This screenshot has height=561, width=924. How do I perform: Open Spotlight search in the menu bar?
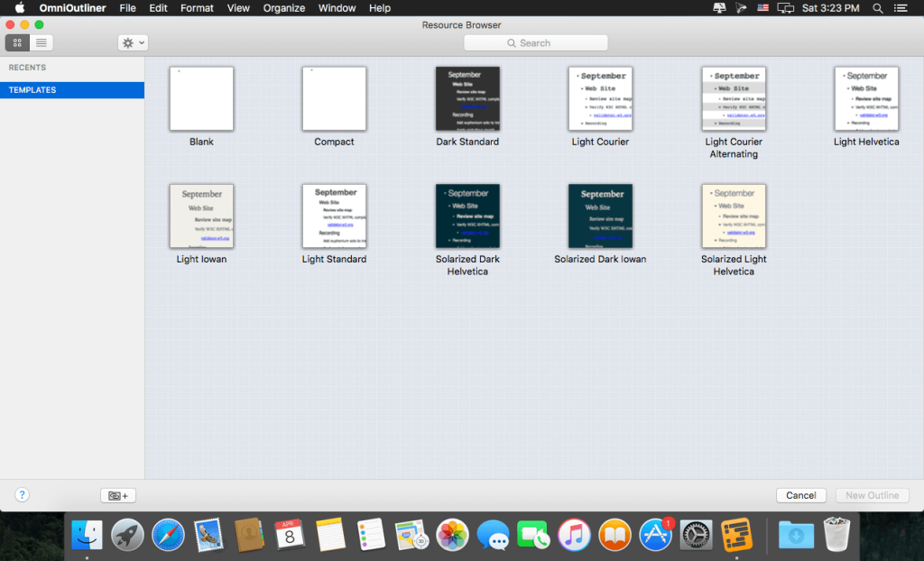(x=877, y=8)
